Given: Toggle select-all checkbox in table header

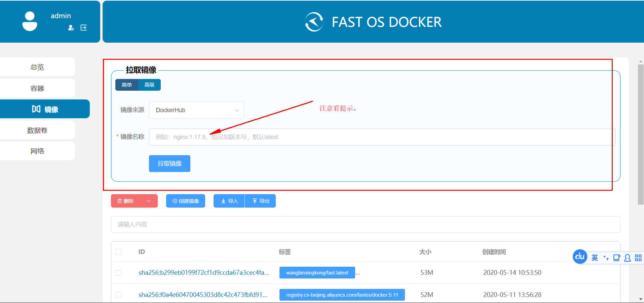Looking at the screenshot, I should pyautogui.click(x=118, y=252).
